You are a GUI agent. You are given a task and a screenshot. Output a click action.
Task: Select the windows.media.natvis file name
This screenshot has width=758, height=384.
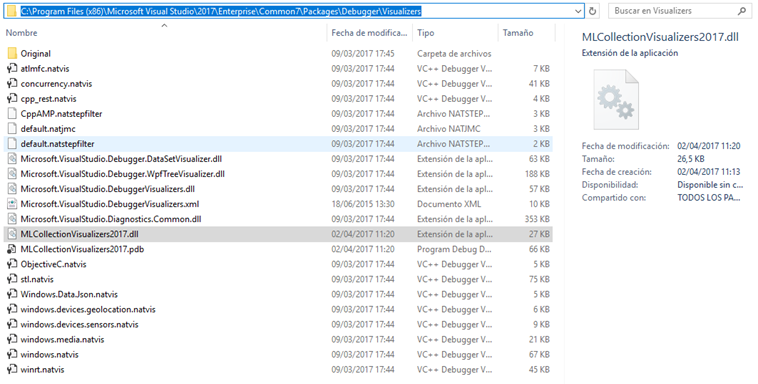pyautogui.click(x=62, y=339)
